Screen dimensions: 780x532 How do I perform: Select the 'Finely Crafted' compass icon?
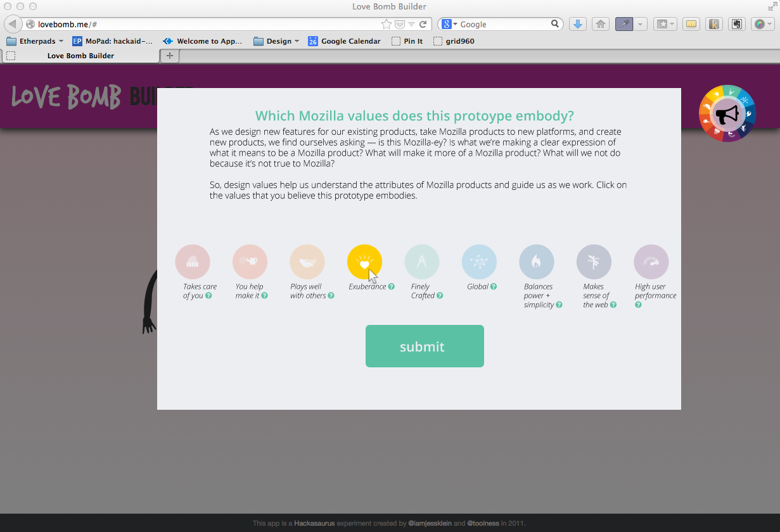coord(422,262)
